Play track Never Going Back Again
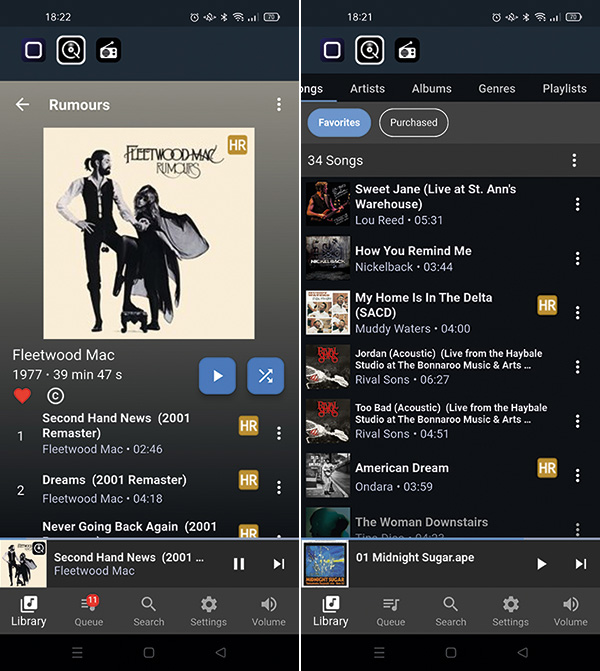Viewport: 600px width, 671px height. tap(129, 529)
